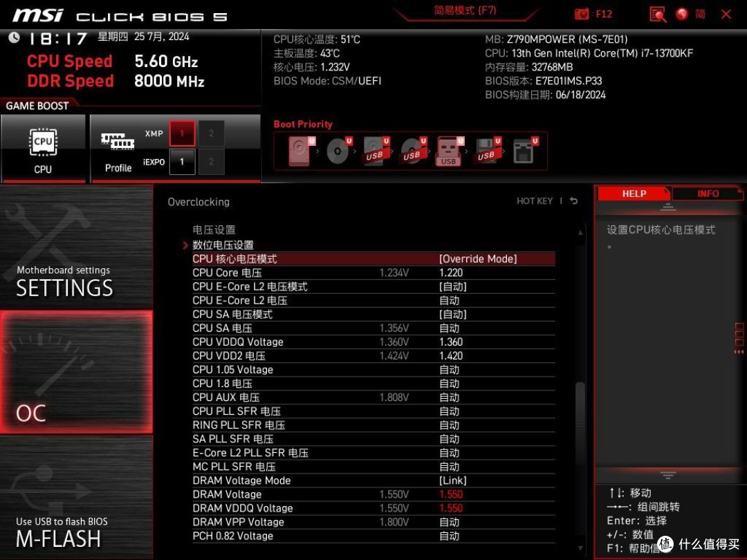Expand the Help panel bottom handle
Screen dimensions: 747x560
point(668,475)
